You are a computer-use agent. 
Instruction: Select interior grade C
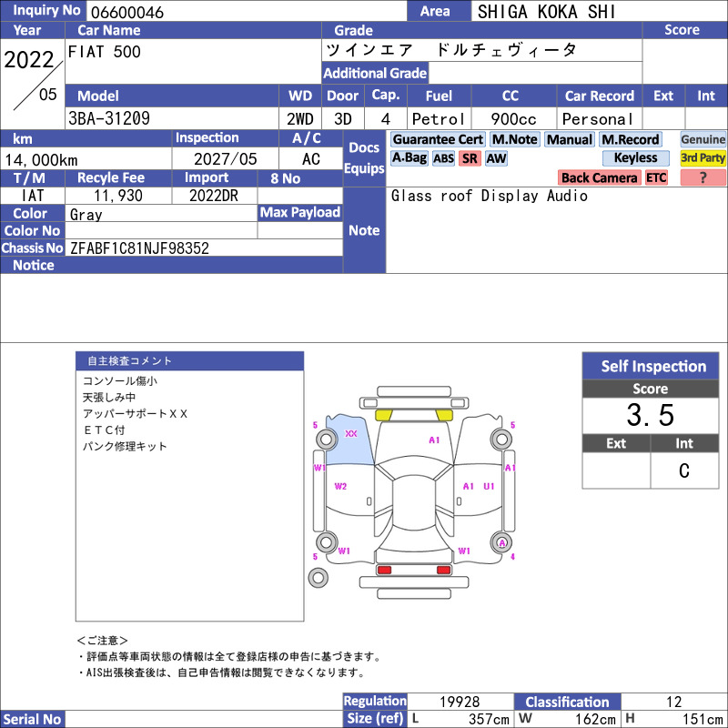click(684, 470)
